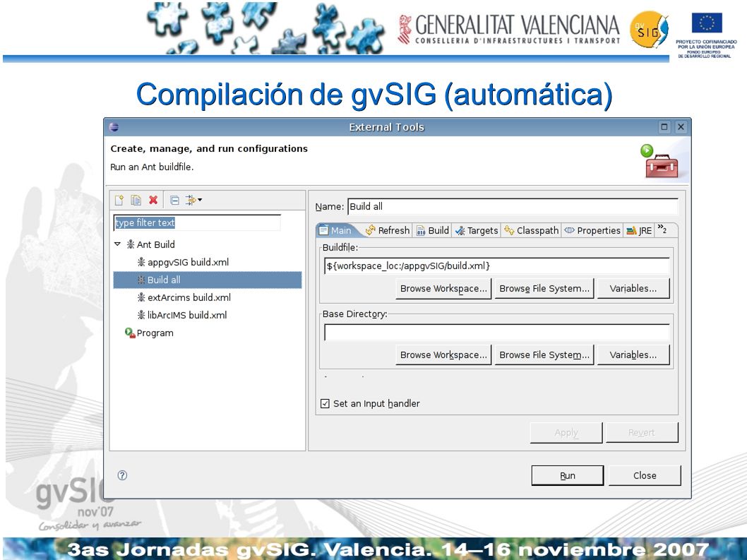Screen dimensions: 747x560
Task: Switch to the JRE tab
Action: 639,230
